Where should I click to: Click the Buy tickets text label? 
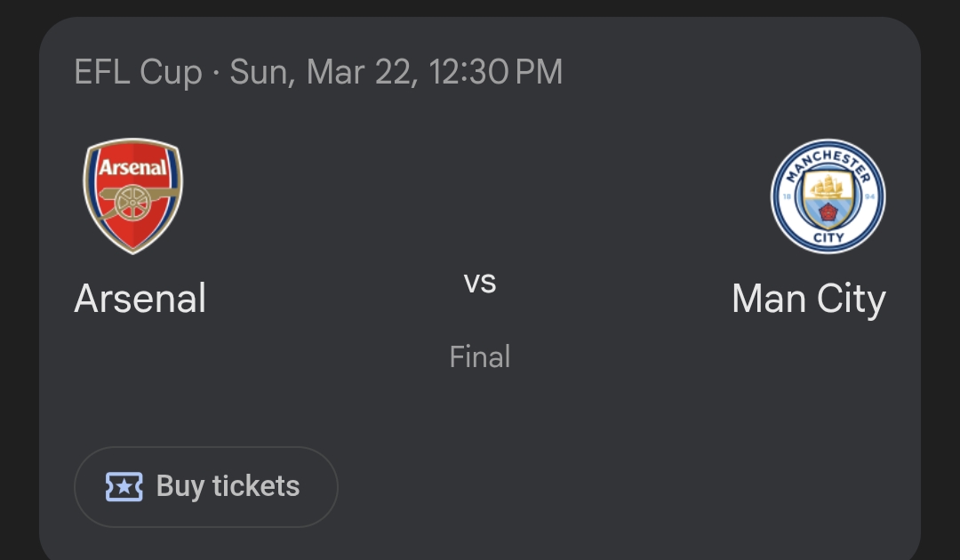(228, 486)
